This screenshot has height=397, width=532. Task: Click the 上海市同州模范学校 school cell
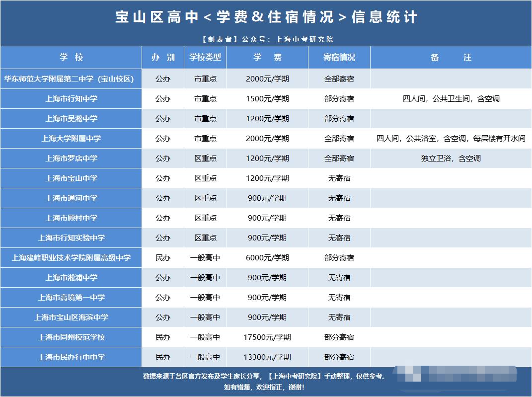72,337
